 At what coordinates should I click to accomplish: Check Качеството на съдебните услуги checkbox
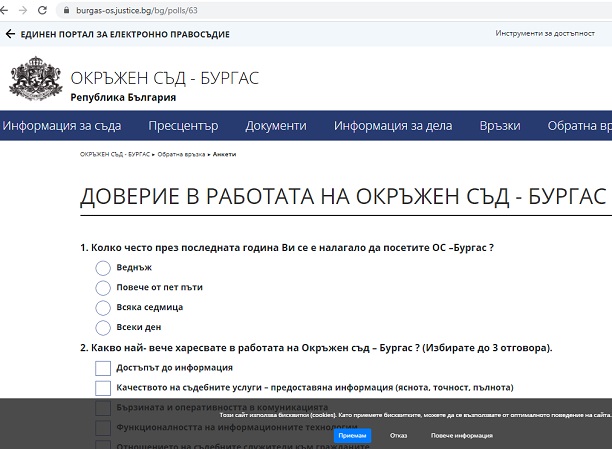103,388
